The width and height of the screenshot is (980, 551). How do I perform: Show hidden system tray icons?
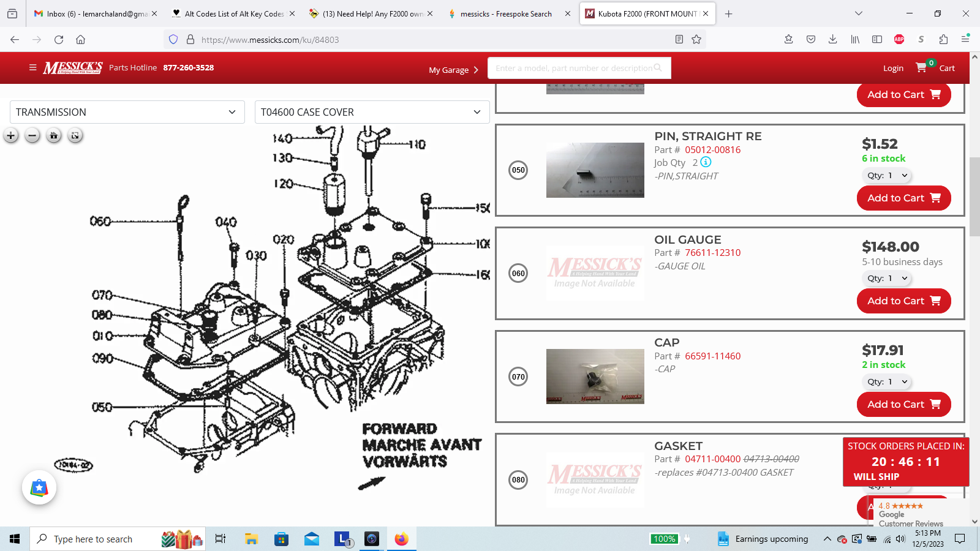[827, 539]
